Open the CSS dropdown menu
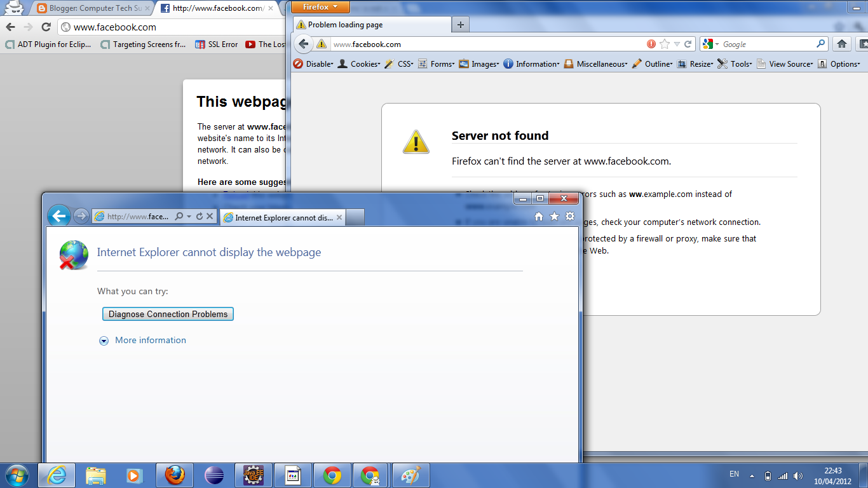The image size is (868, 488). tap(399, 64)
